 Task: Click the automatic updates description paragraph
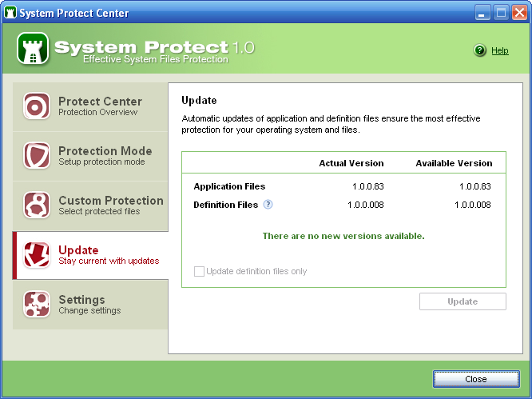[332, 124]
